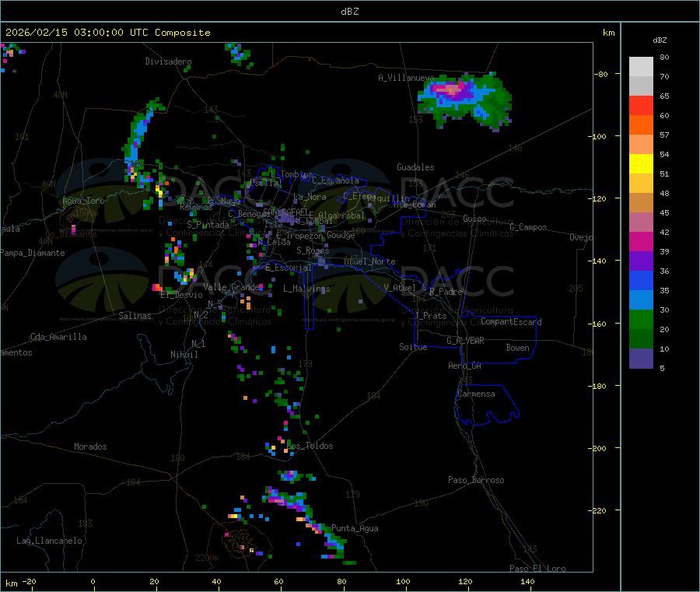Viewport: 700px width, 592px height.
Task: Click the C_Española location label
Action: [x=335, y=180]
